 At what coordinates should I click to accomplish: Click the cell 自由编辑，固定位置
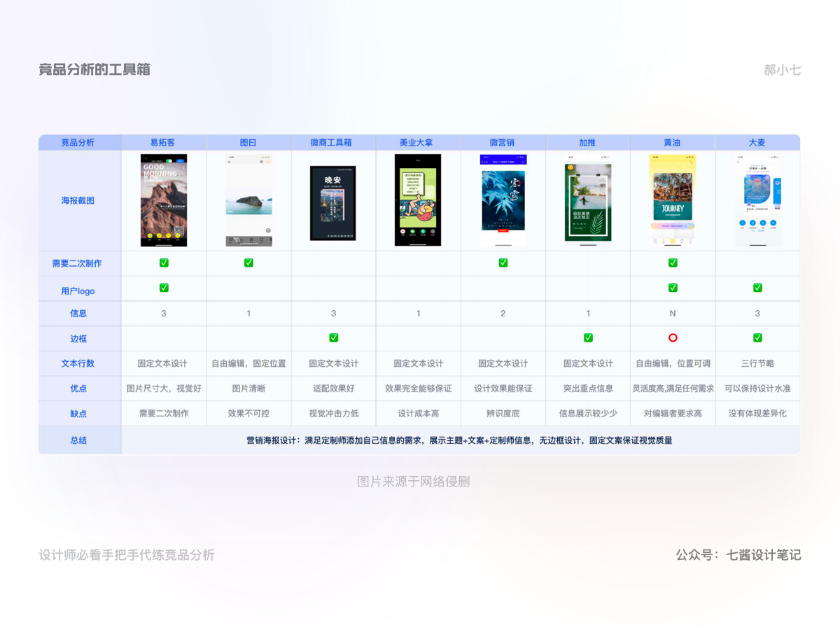point(248,363)
